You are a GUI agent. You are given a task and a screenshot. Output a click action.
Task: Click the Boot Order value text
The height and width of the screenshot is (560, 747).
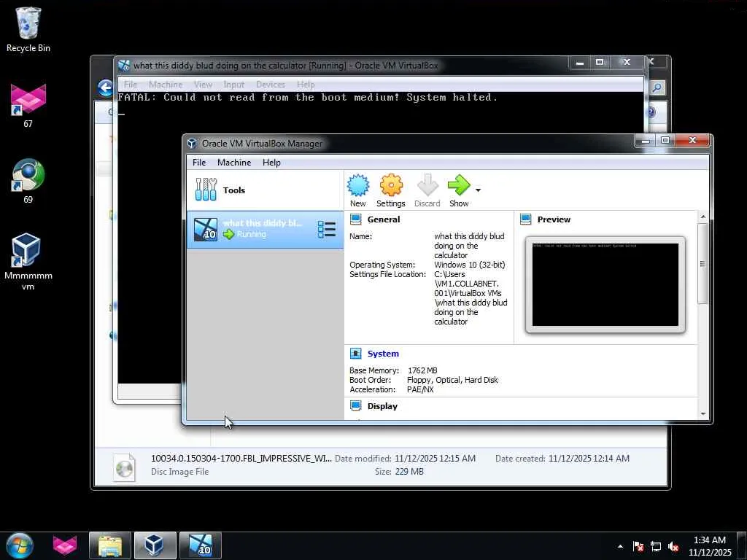point(452,380)
